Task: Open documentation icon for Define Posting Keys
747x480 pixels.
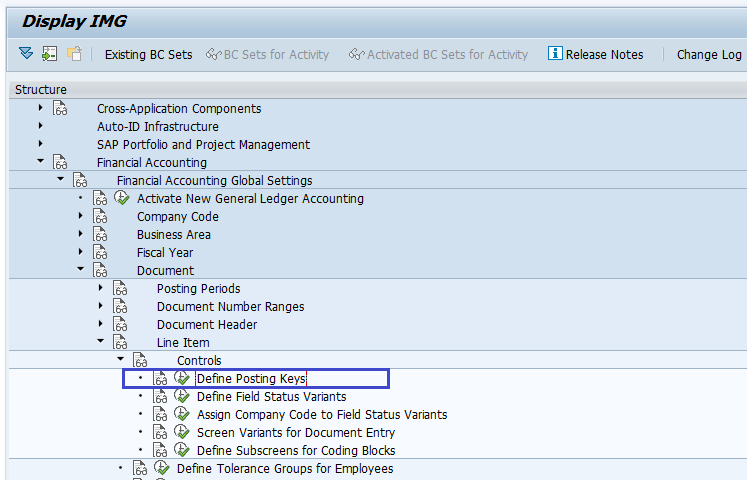Action: point(160,379)
